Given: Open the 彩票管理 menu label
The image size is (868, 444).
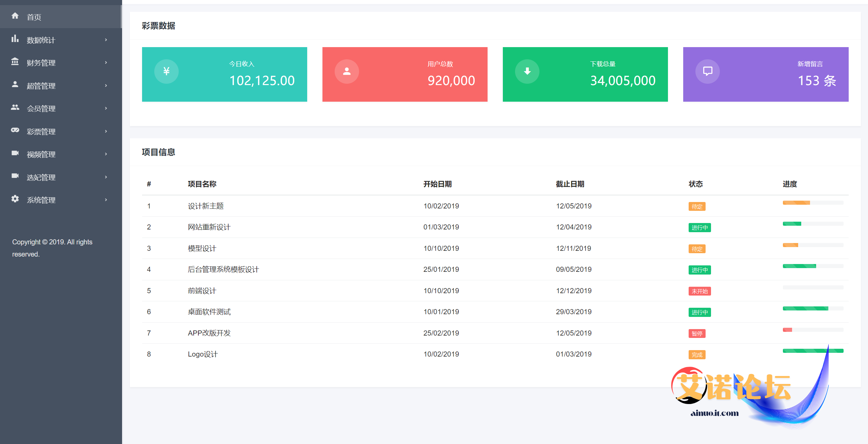Looking at the screenshot, I should coord(41,132).
